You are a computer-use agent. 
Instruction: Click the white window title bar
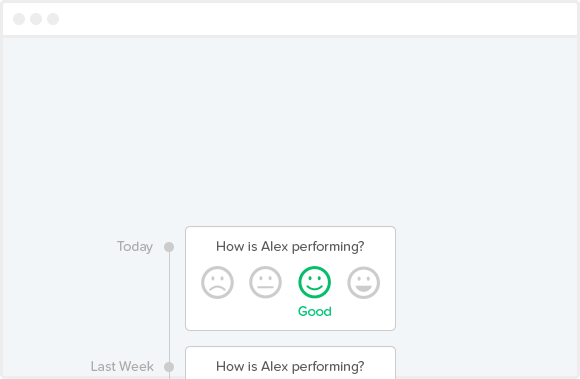(290, 19)
